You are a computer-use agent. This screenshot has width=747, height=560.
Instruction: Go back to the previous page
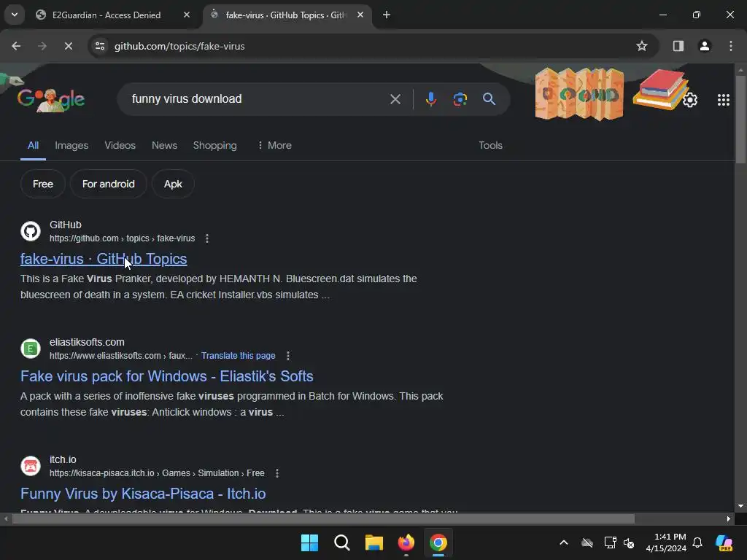(16, 46)
